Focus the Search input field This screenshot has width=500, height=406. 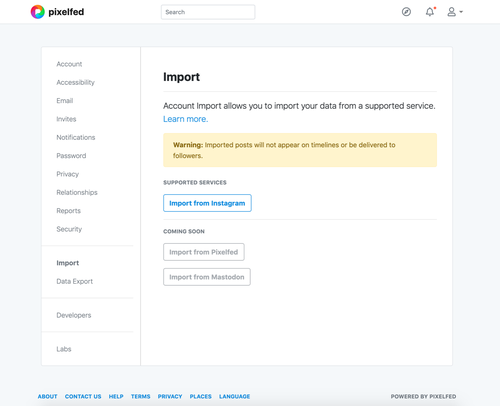coord(208,12)
